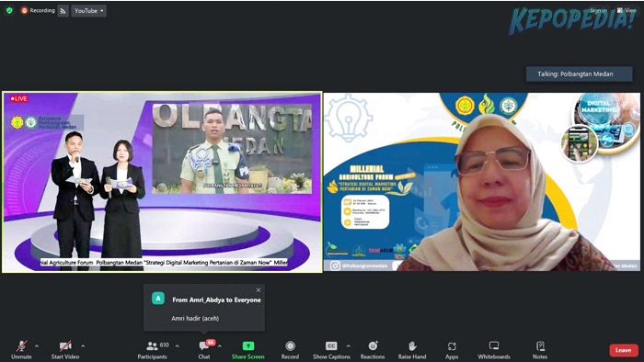The image size is (644, 362).
Task: Close the chat message popup
Action: [259, 290]
